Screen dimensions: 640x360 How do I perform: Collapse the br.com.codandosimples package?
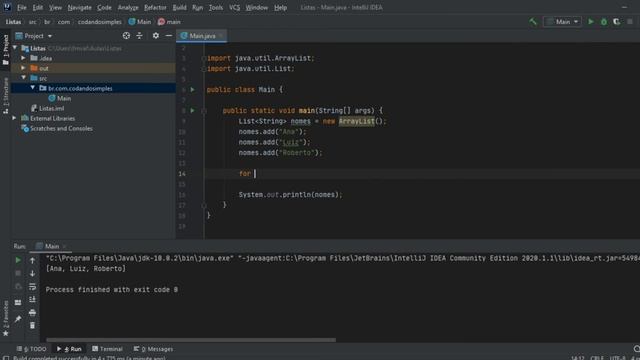[33, 88]
